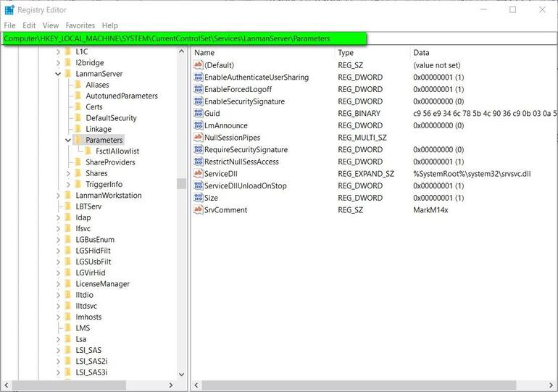Click the Registry Editor app icon in title bar
Image resolution: width=558 pixels, height=392 pixels.
coord(9,10)
